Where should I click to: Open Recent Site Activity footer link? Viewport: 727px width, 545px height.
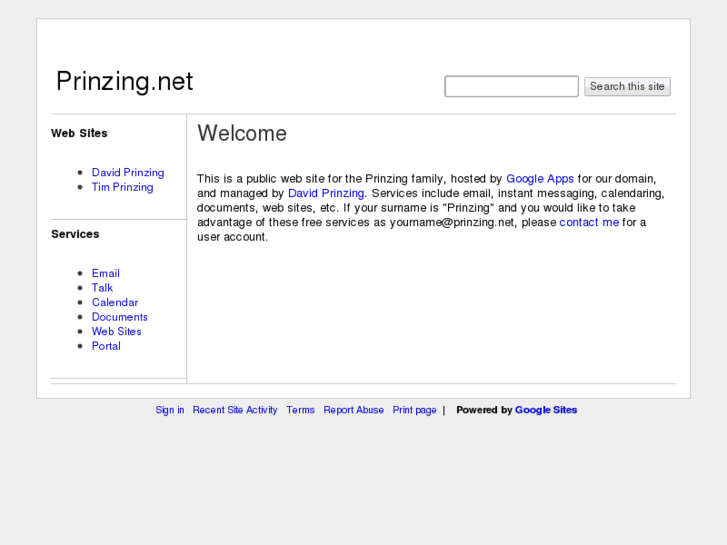pos(235,410)
